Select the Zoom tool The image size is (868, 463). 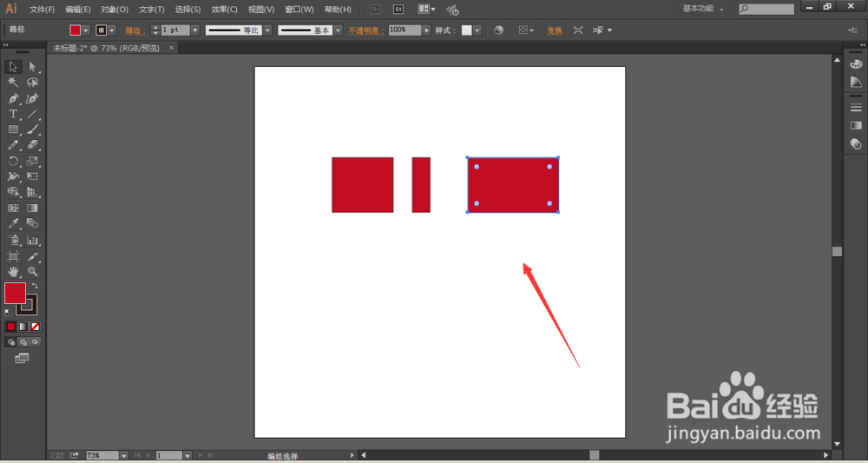[33, 272]
